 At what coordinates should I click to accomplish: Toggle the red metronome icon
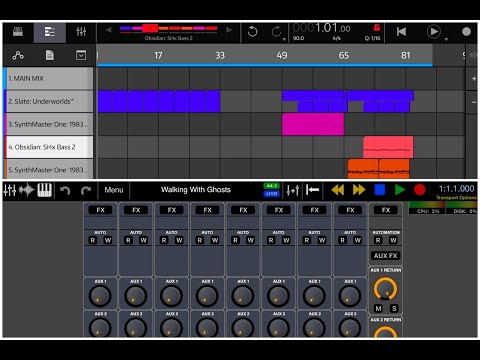pyautogui.click(x=377, y=28)
